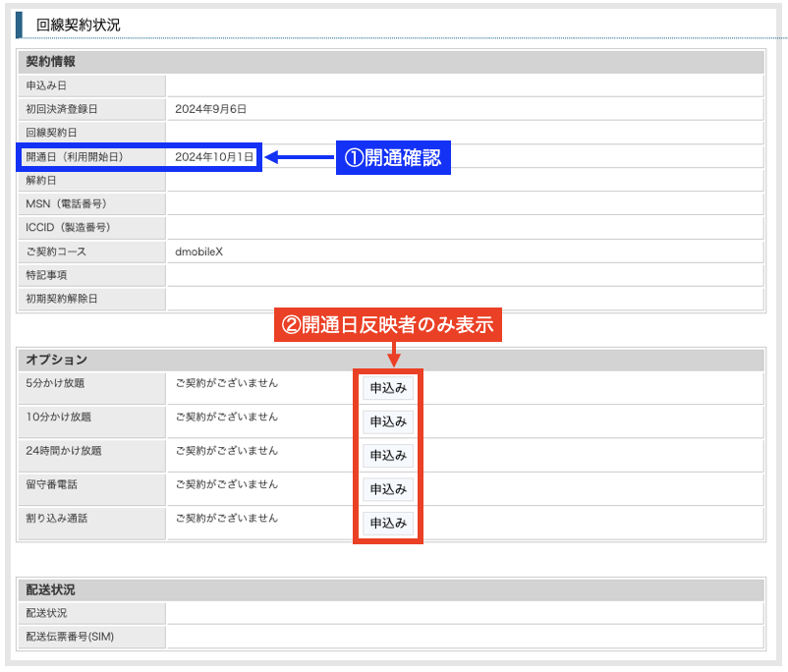The image size is (788, 672).
Task: Apply for the 留守番電話 voicemail option
Action: [x=387, y=488]
